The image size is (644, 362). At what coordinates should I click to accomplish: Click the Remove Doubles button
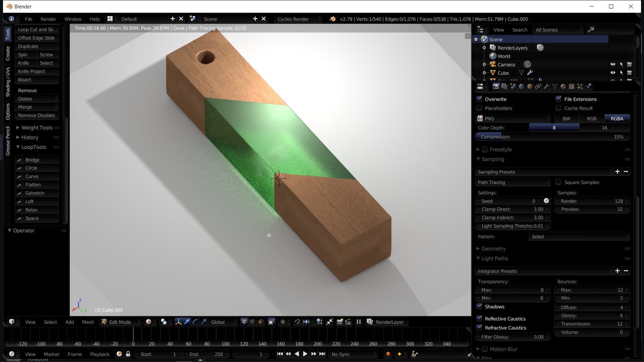37,115
